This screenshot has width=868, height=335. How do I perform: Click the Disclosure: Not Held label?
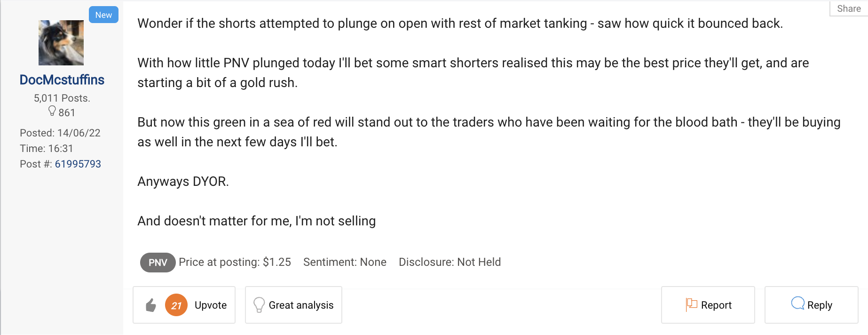tap(450, 262)
